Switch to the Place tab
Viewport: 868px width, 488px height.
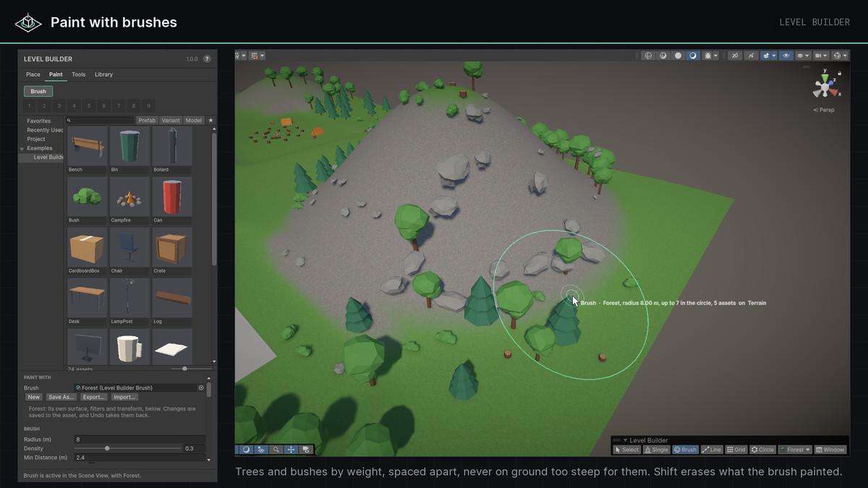click(33, 74)
